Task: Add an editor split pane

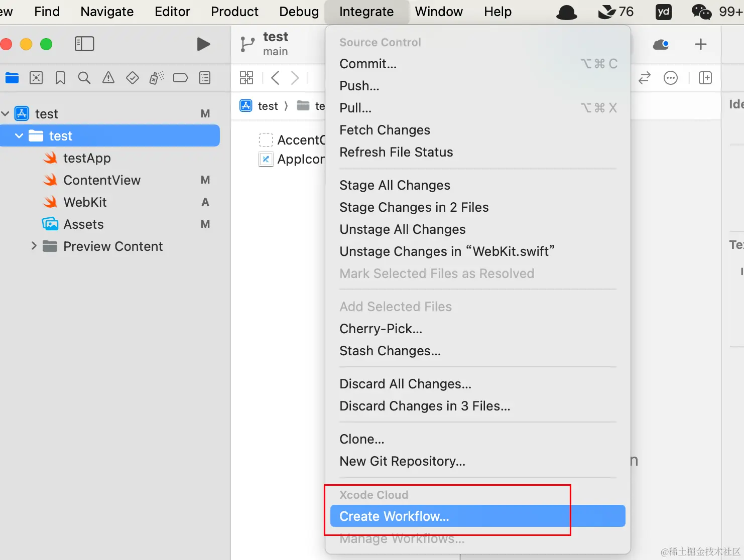Action: (x=705, y=78)
